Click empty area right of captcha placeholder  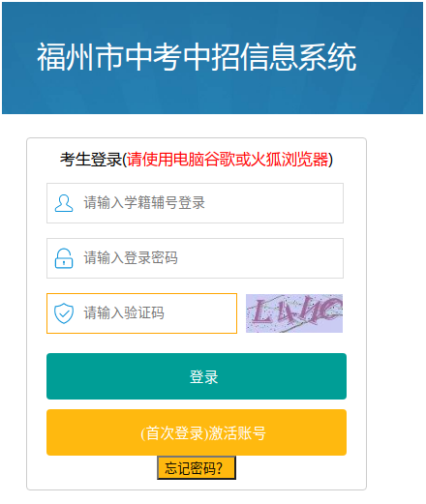pos(203,313)
